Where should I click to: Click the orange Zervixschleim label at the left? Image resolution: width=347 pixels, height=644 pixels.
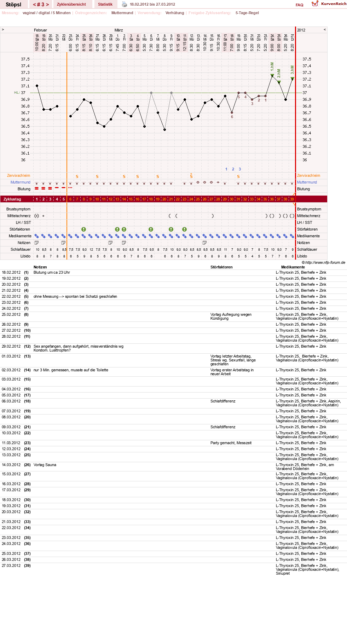(x=18, y=175)
